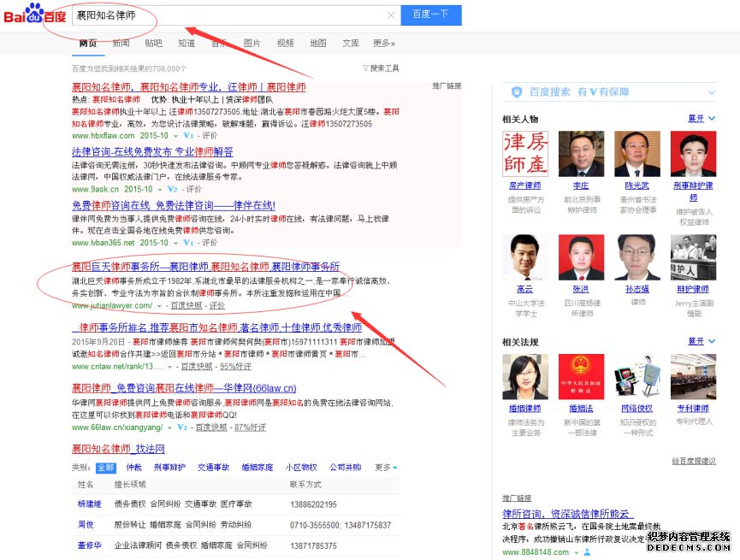Click the shield icon beside 百度搜索 有V有保障
Screen dimensions: 740x560
pyautogui.click(x=517, y=92)
